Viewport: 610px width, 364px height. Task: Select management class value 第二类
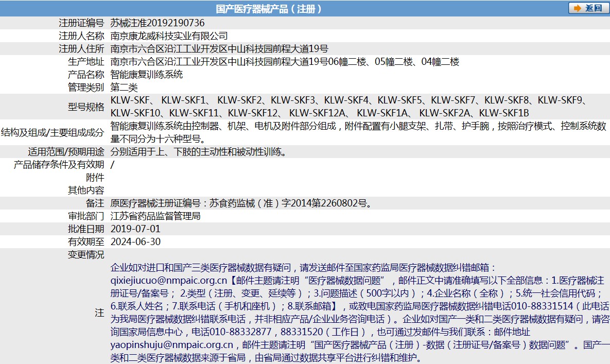(x=124, y=87)
